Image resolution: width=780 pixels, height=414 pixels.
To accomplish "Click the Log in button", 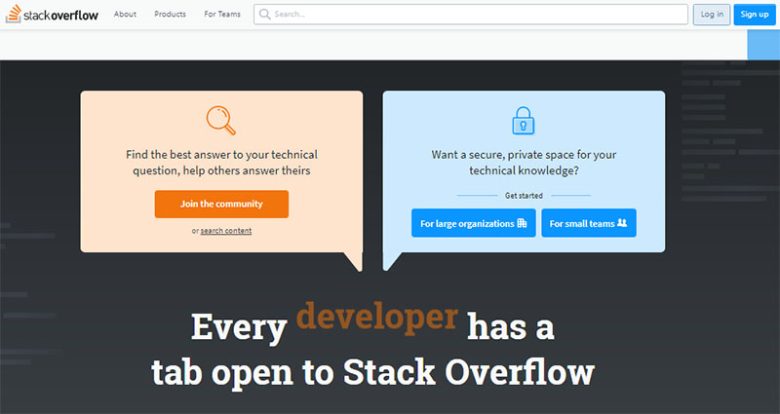I will click(712, 14).
